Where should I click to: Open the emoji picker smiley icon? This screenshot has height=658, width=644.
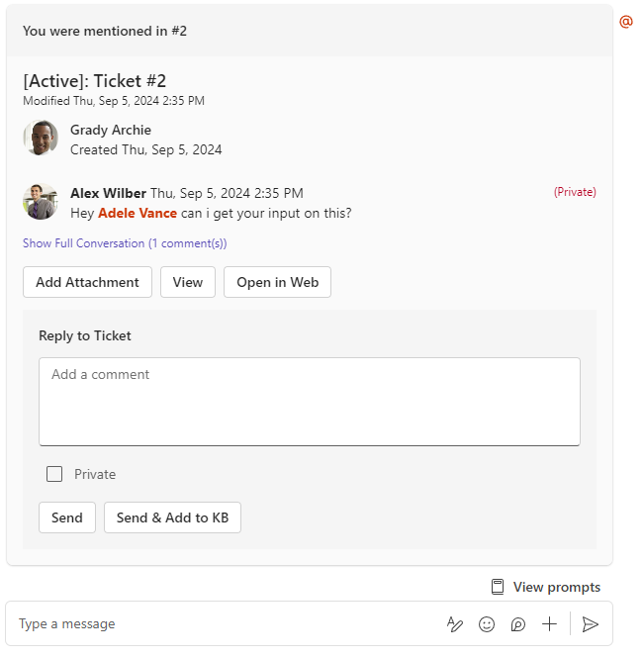tap(487, 624)
